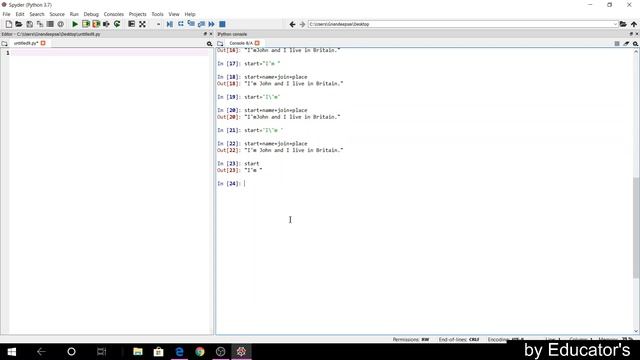Save all files icon
Screen dimensions: 640x360
[40, 24]
